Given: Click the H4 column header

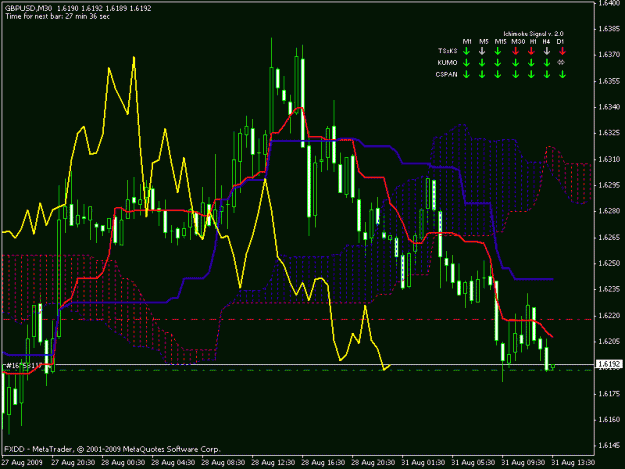Looking at the screenshot, I should (546, 41).
